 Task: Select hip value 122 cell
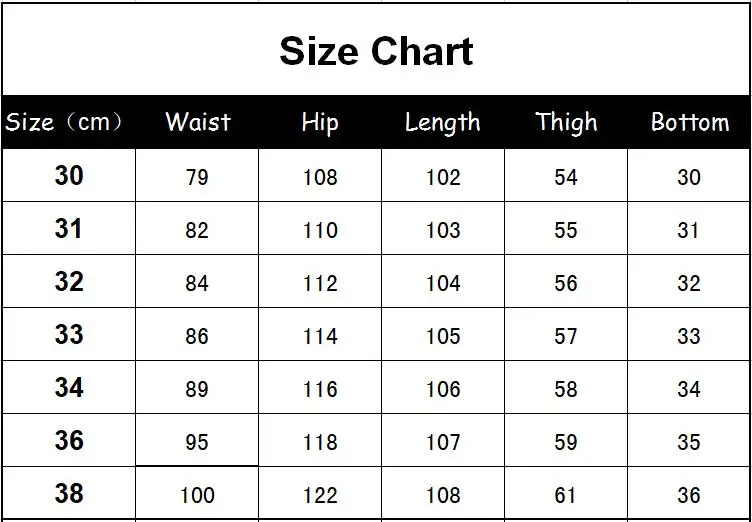[320, 493]
